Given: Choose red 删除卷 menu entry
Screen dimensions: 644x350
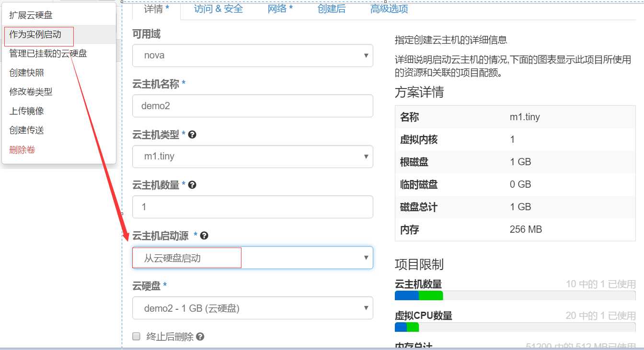Looking at the screenshot, I should [x=59, y=150].
